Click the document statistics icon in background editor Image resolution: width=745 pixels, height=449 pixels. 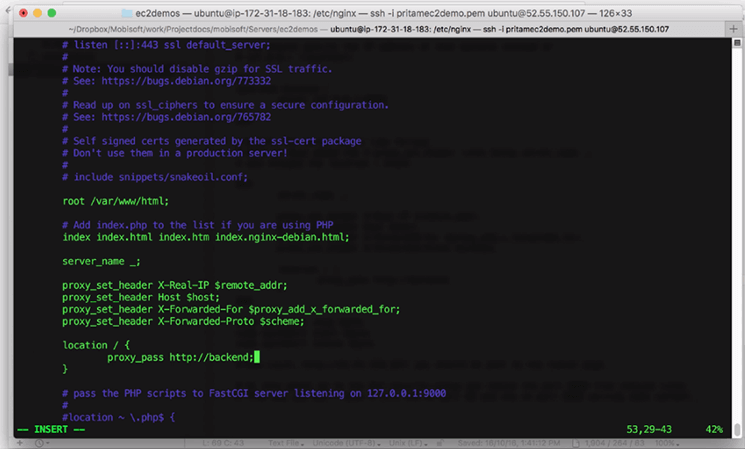point(576,443)
